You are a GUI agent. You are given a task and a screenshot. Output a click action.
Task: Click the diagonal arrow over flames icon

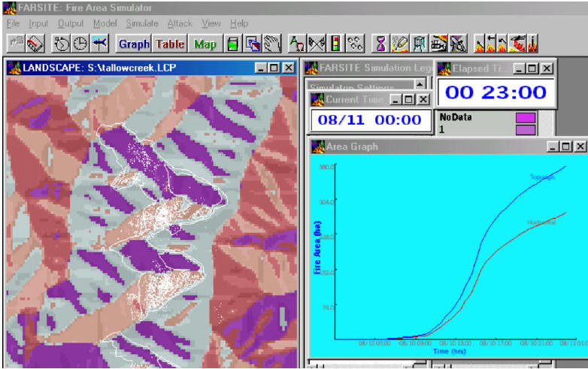click(480, 44)
